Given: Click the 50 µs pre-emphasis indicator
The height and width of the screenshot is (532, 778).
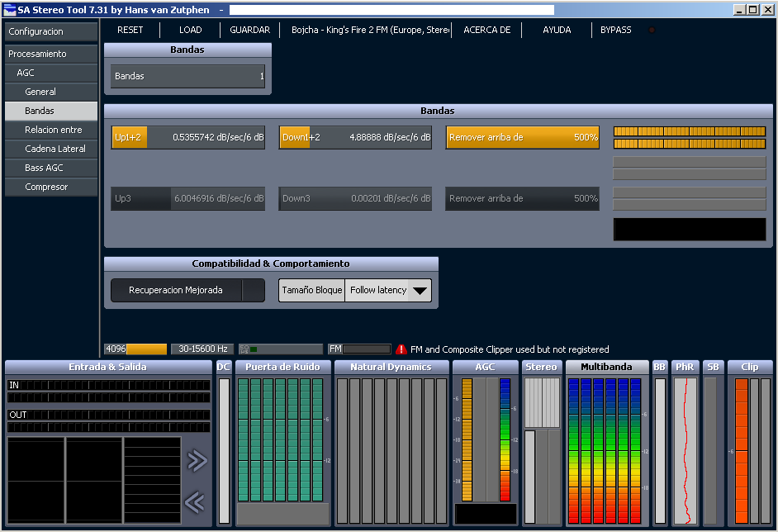Looking at the screenshot, I should pyautogui.click(x=280, y=349).
